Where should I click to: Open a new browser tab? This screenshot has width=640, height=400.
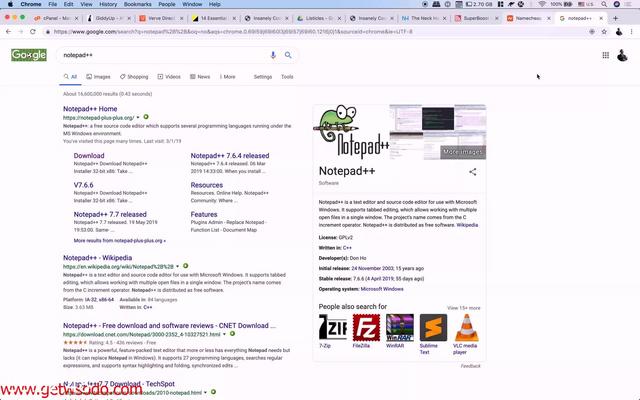point(616,18)
